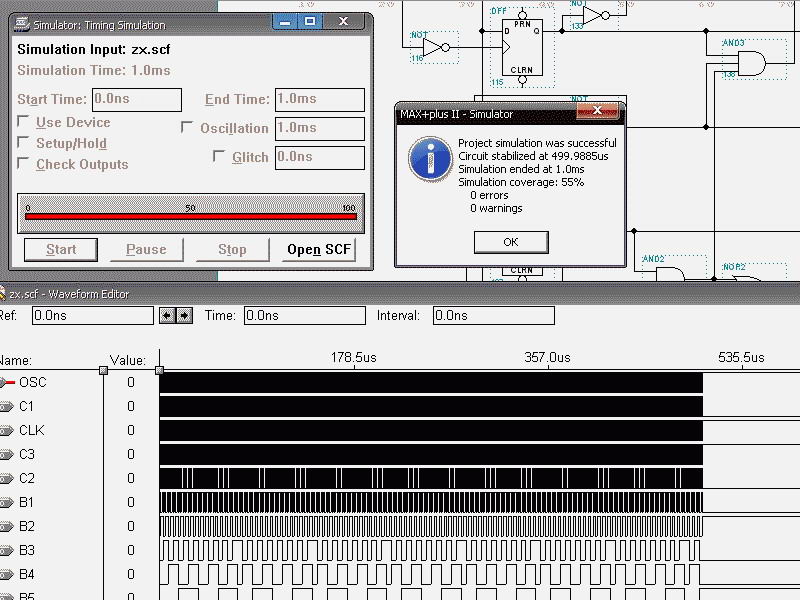Select the CLK signal node icon
The image size is (800, 600).
coord(6,430)
